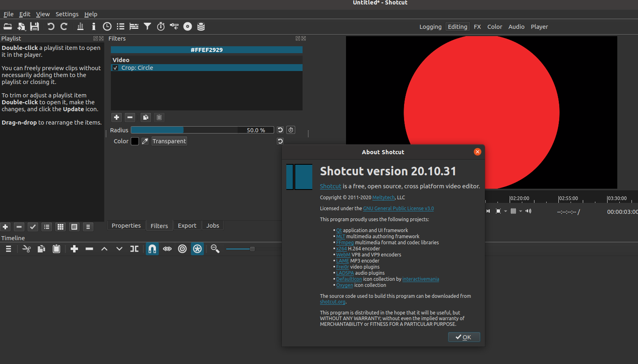The height and width of the screenshot is (364, 638).
Task: Open the Recent clock icon
Action: pos(107,27)
